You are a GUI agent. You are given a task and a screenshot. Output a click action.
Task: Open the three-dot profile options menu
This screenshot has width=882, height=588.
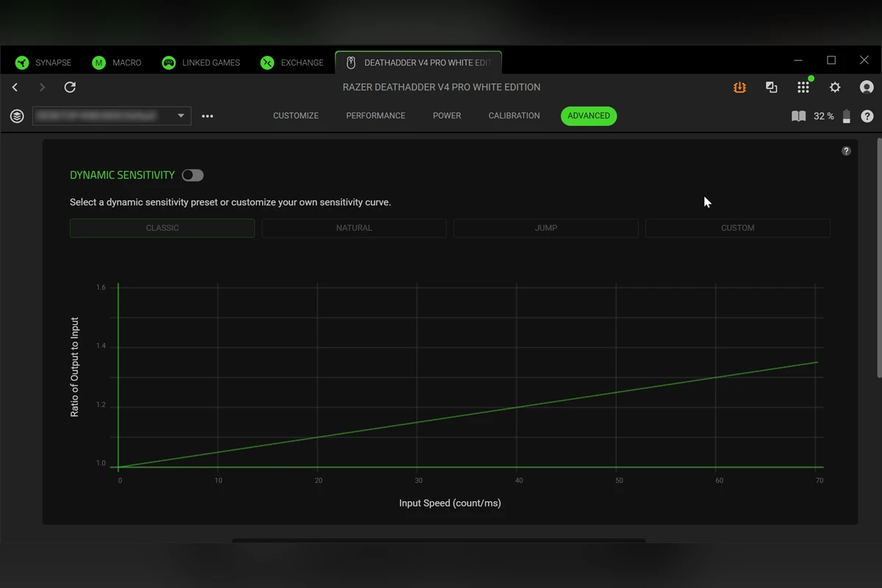(207, 116)
